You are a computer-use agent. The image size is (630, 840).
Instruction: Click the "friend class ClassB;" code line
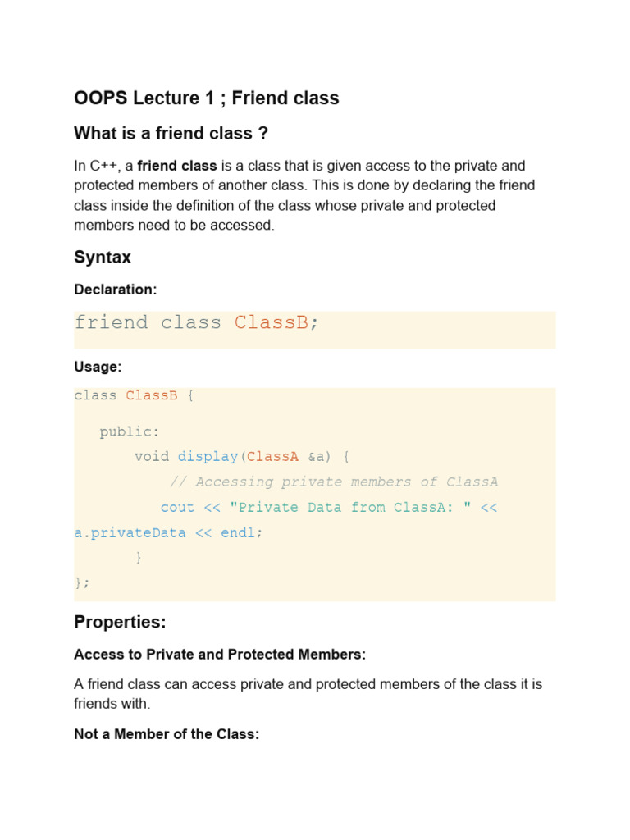coord(196,323)
